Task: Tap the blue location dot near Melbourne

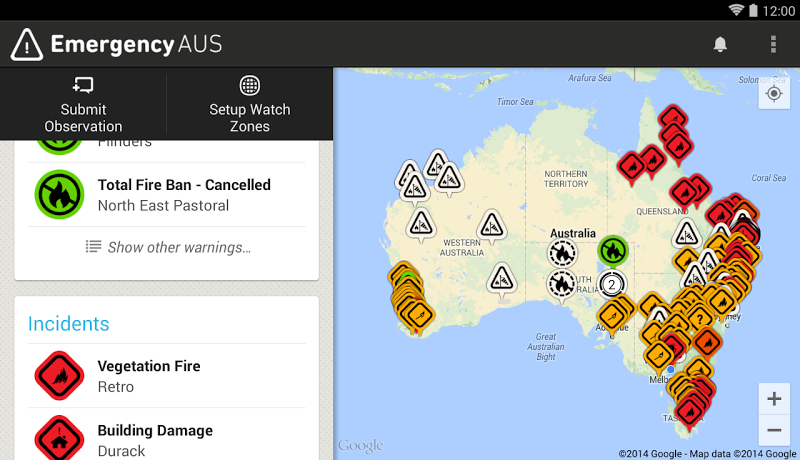Action: (670, 369)
